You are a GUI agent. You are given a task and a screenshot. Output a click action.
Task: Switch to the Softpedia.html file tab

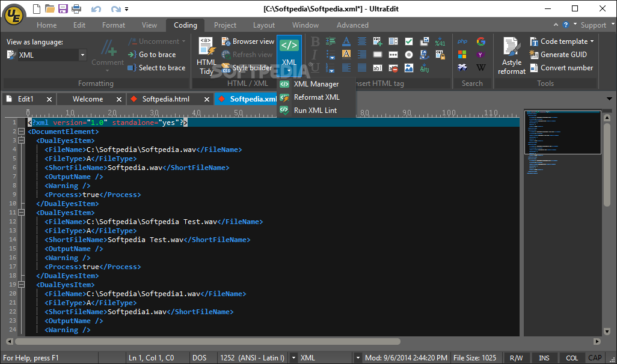click(x=165, y=99)
